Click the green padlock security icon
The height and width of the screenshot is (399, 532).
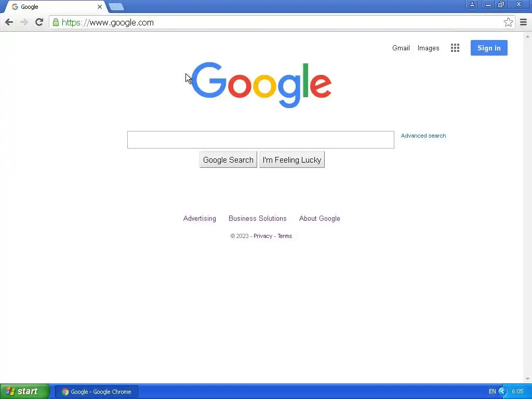56,22
